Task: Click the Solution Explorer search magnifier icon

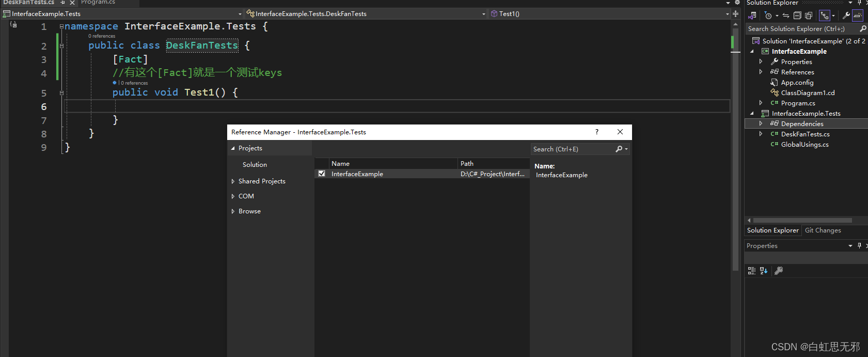Action: click(x=863, y=29)
